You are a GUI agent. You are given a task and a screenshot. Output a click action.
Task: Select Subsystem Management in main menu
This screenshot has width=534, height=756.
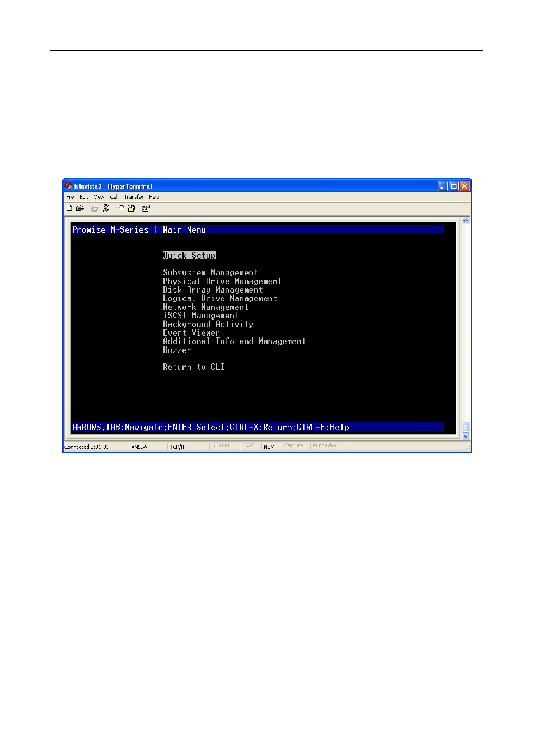(210, 273)
